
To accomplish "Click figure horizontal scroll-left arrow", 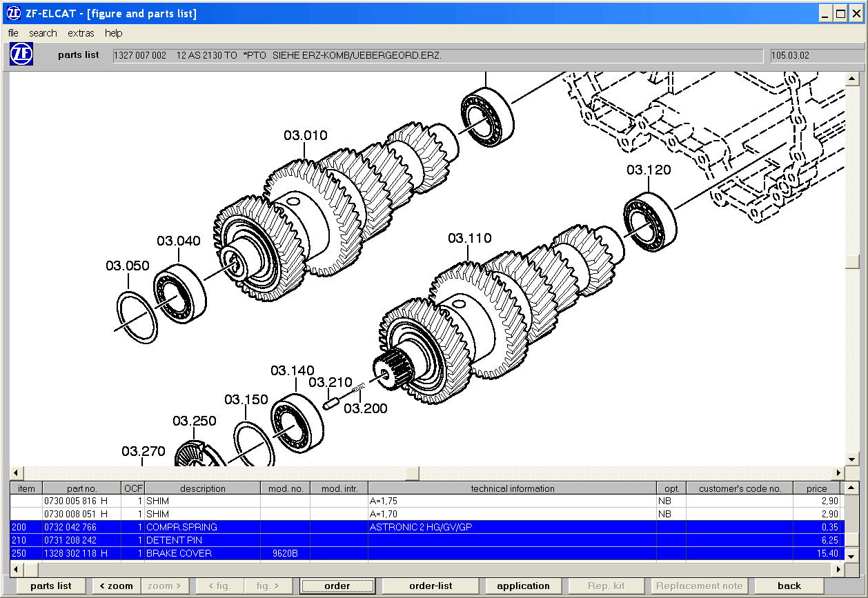I will pyautogui.click(x=17, y=473).
